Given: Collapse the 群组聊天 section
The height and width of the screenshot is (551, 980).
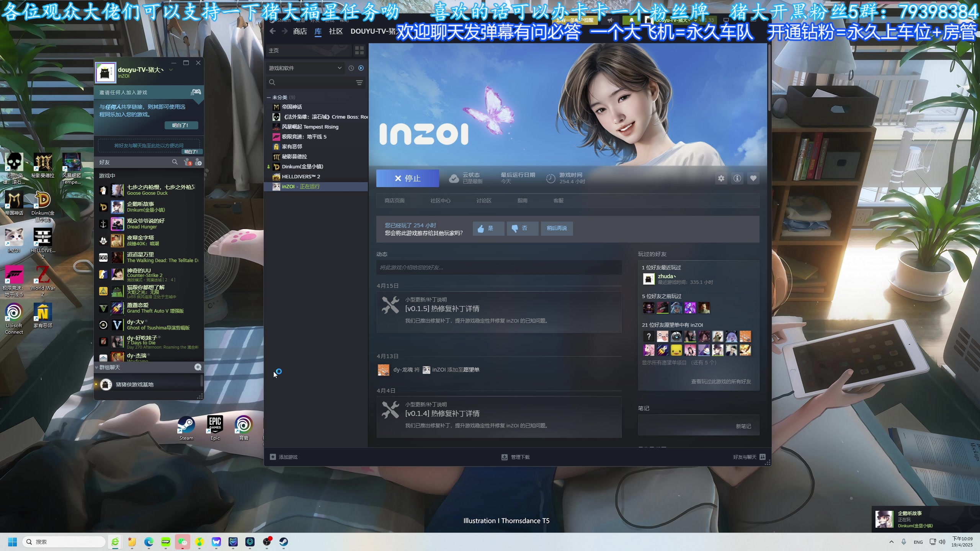Looking at the screenshot, I should [96, 367].
